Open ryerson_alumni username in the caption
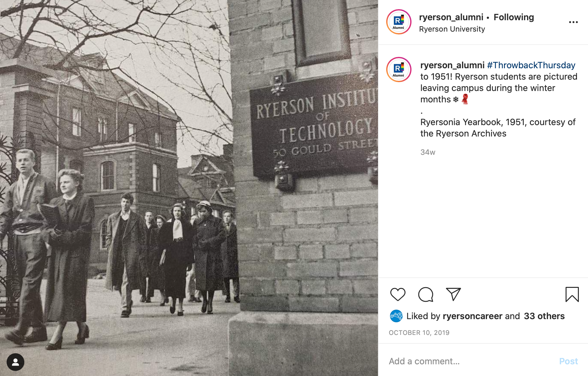Image resolution: width=588 pixels, height=376 pixels. pos(452,65)
